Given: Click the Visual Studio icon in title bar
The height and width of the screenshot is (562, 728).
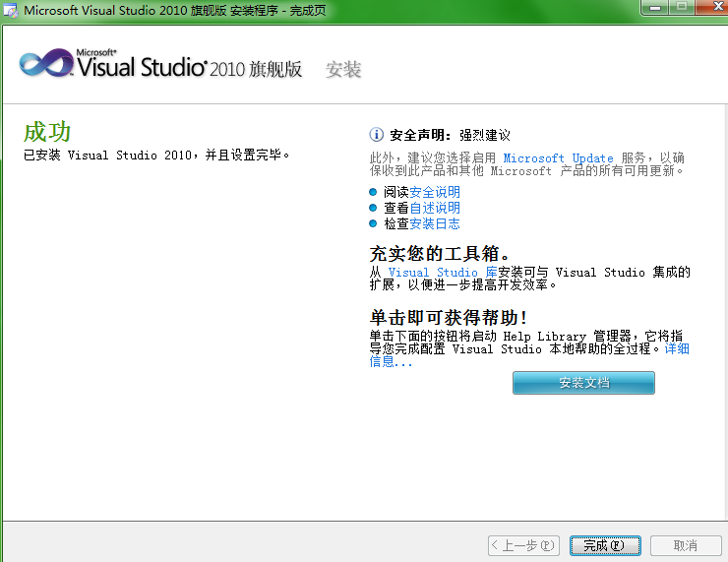Looking at the screenshot, I should tap(11, 11).
